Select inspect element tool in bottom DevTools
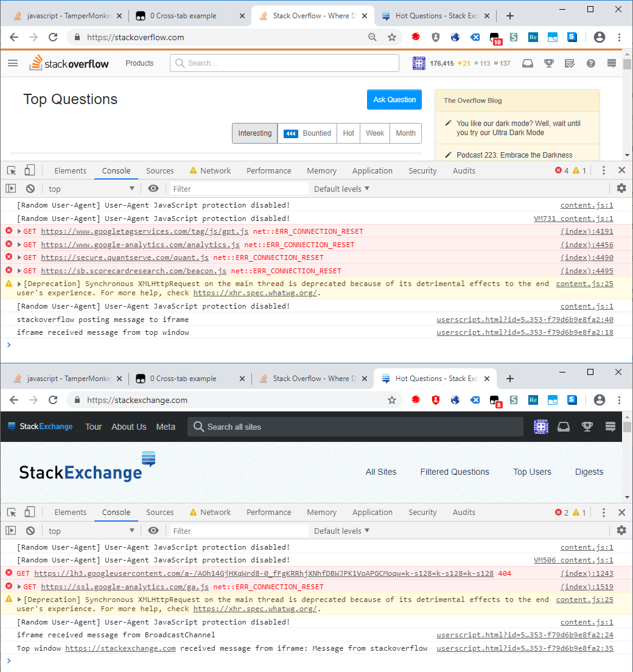 coord(12,513)
